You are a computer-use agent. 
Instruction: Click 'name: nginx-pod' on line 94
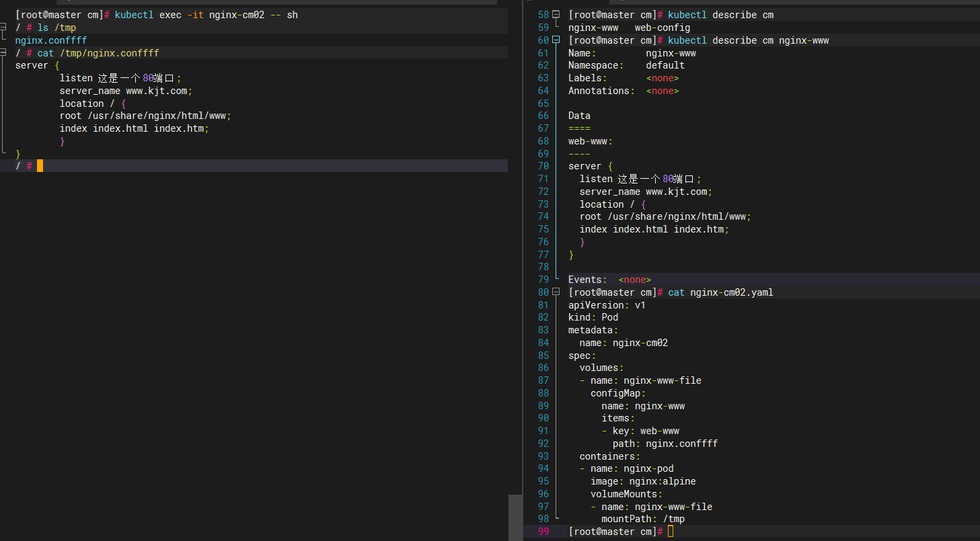point(632,468)
